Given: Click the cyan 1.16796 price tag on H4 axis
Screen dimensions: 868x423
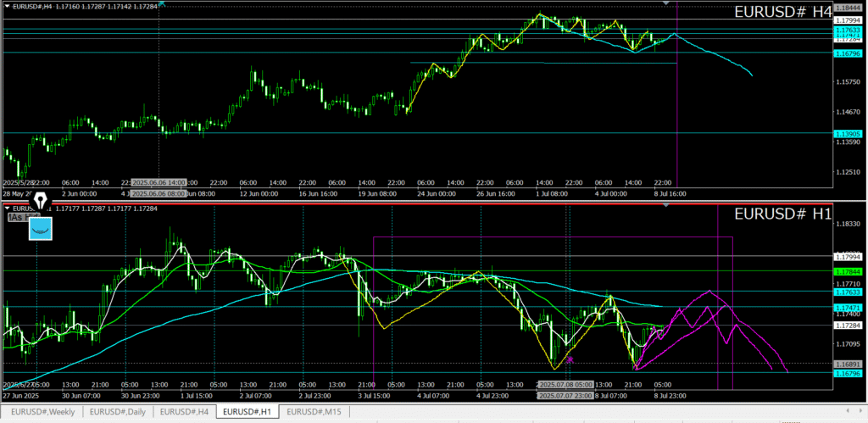Looking at the screenshot, I should coord(848,53).
